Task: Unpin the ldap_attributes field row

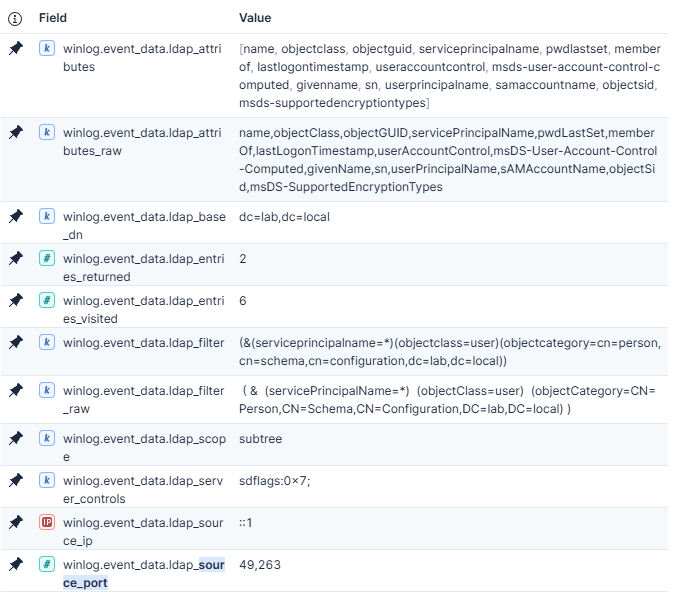Action: click(x=16, y=48)
